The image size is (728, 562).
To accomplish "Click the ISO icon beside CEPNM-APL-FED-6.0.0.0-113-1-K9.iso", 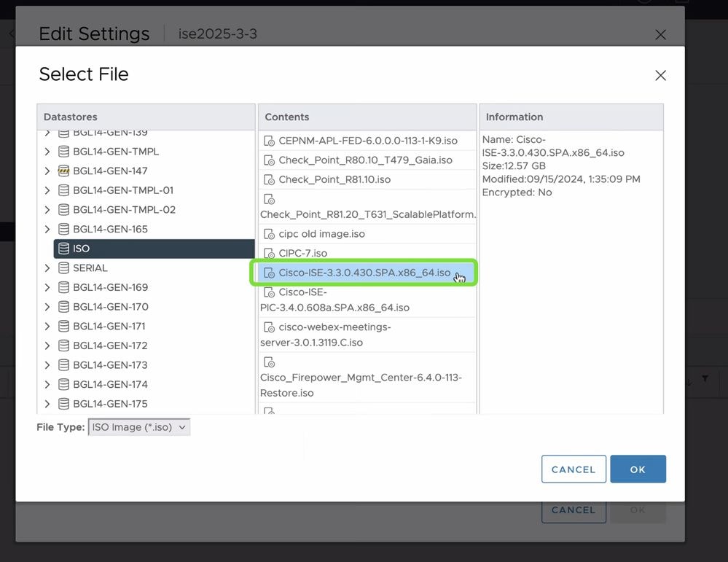I will click(270, 139).
